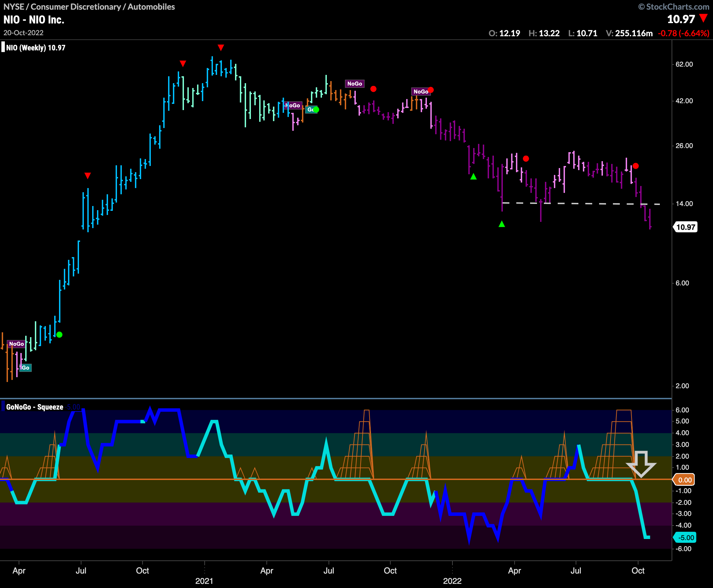713x588 pixels.
Task: Click the 4.00 oscillator axis label
Action: click(x=682, y=433)
